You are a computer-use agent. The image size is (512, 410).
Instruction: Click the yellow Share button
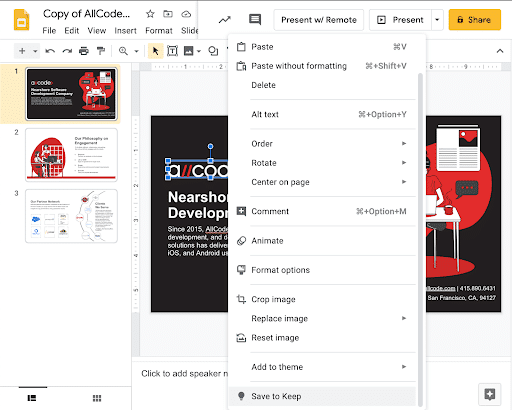point(475,20)
